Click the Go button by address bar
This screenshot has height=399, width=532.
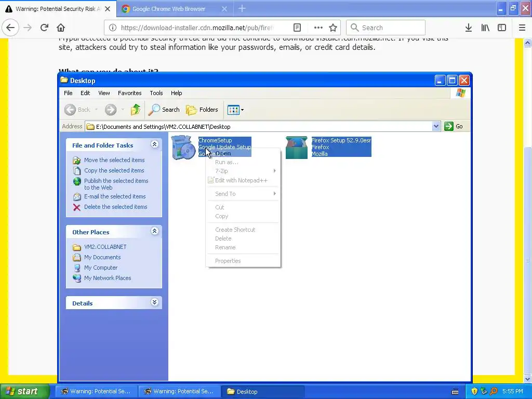click(454, 126)
